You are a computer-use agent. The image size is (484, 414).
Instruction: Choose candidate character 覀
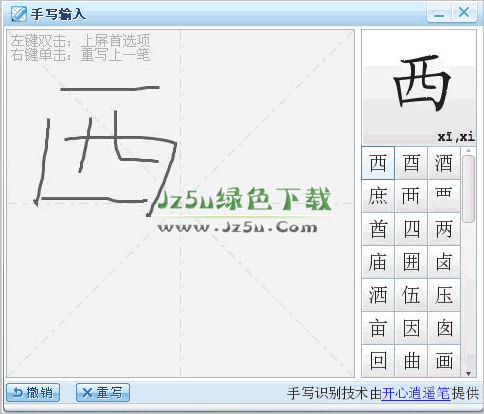(x=444, y=196)
